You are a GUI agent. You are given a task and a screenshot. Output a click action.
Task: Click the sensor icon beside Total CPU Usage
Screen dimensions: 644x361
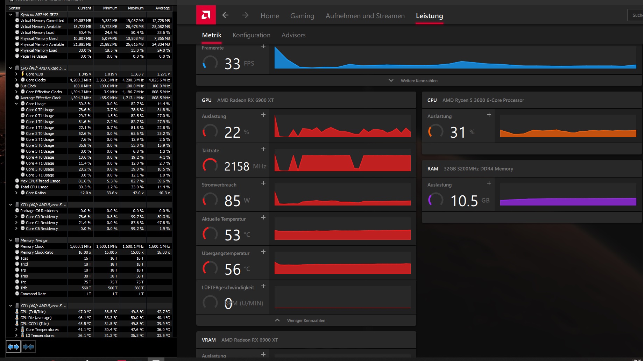pyautogui.click(x=17, y=187)
